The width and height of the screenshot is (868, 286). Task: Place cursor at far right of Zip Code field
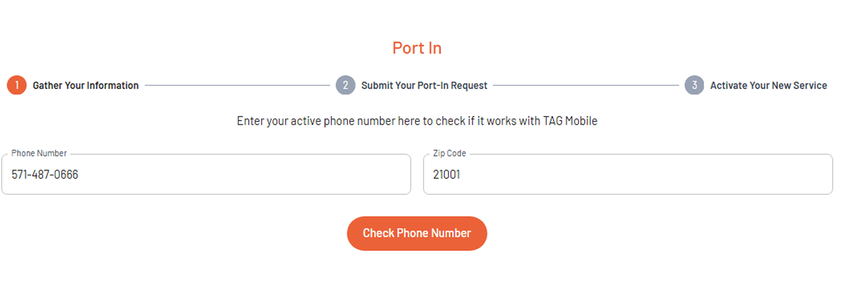[824, 174]
